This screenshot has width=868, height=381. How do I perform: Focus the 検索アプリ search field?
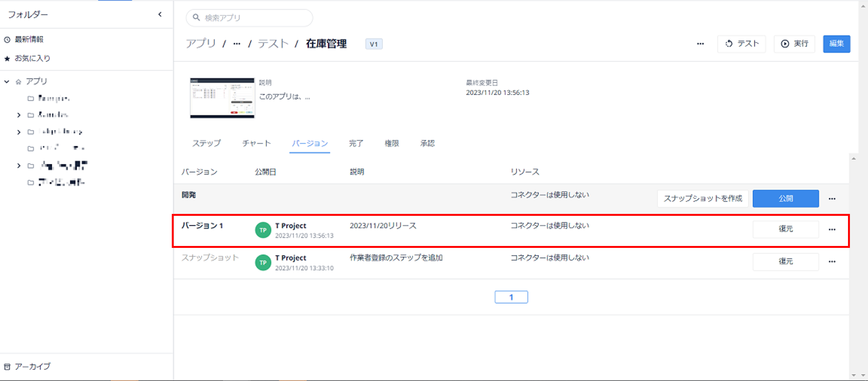point(249,18)
